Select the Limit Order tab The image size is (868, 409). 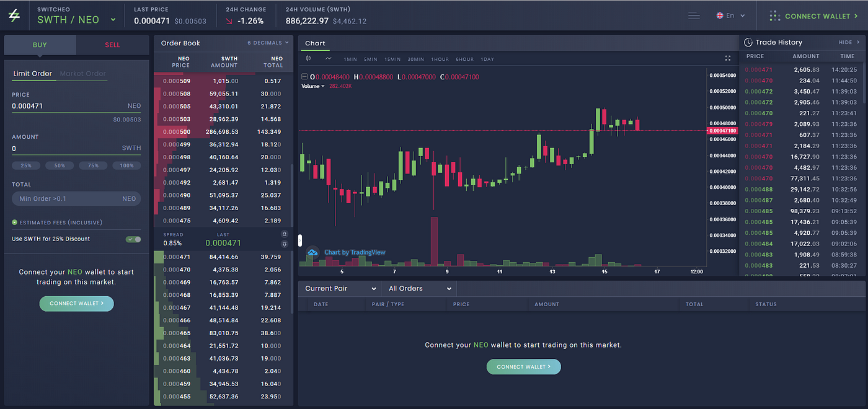click(x=33, y=73)
